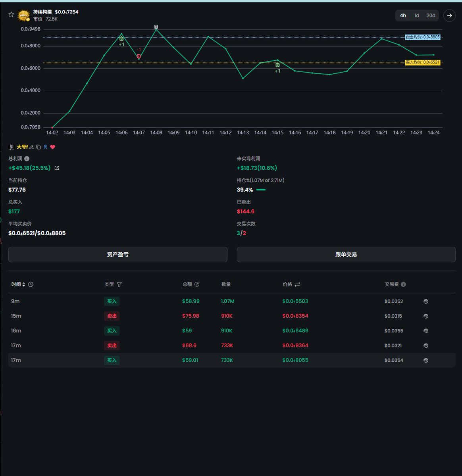Open the explorer icon for the 15m transaction

(426, 316)
